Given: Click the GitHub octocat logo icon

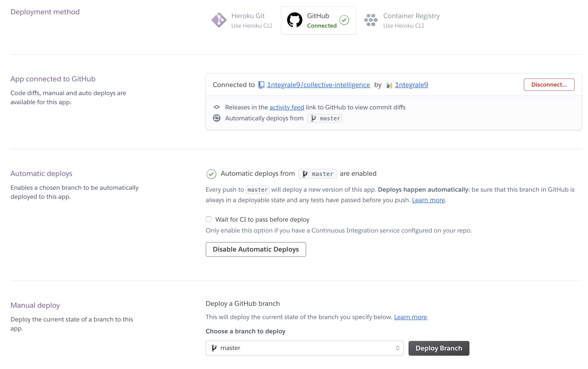Looking at the screenshot, I should click(294, 20).
